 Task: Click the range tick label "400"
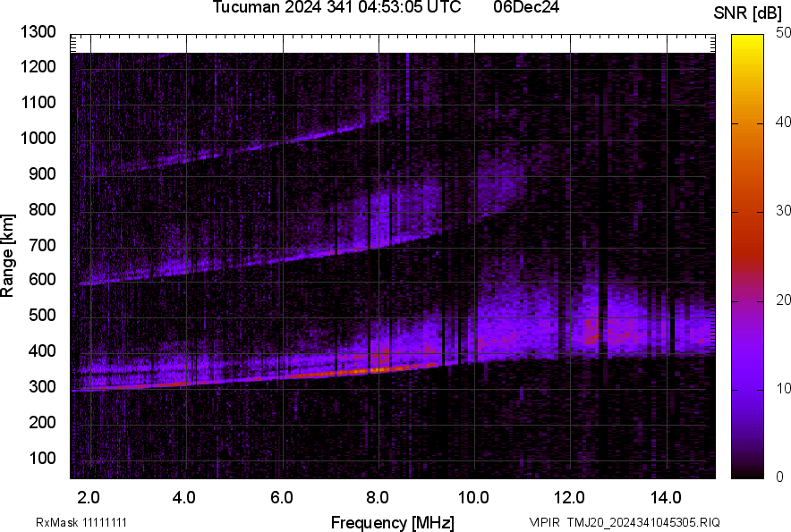click(x=42, y=350)
